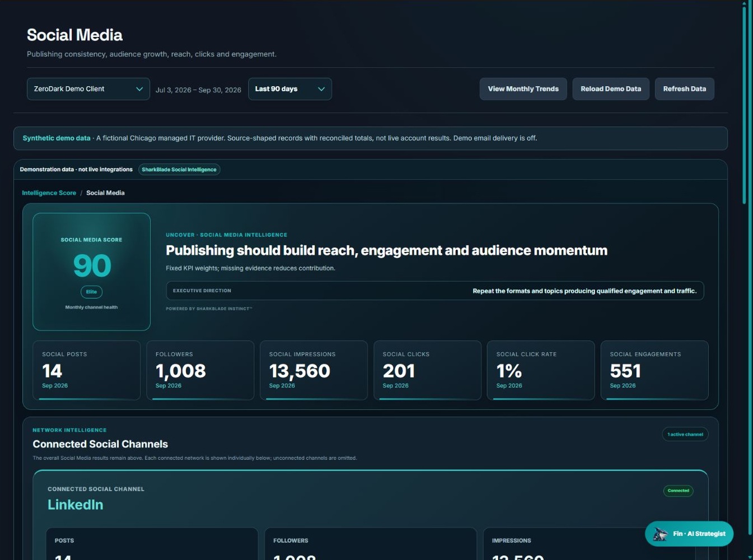Click the Social Media page title

coord(74,35)
